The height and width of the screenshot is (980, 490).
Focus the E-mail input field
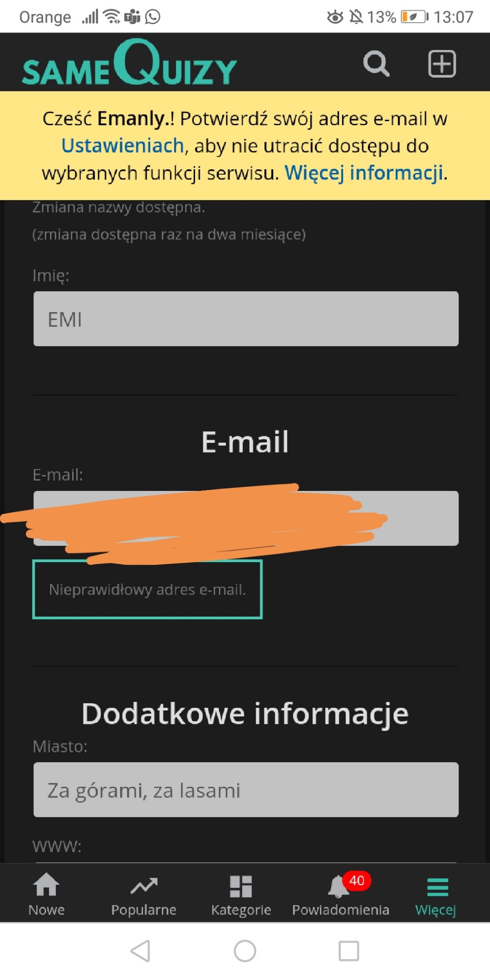(246, 518)
